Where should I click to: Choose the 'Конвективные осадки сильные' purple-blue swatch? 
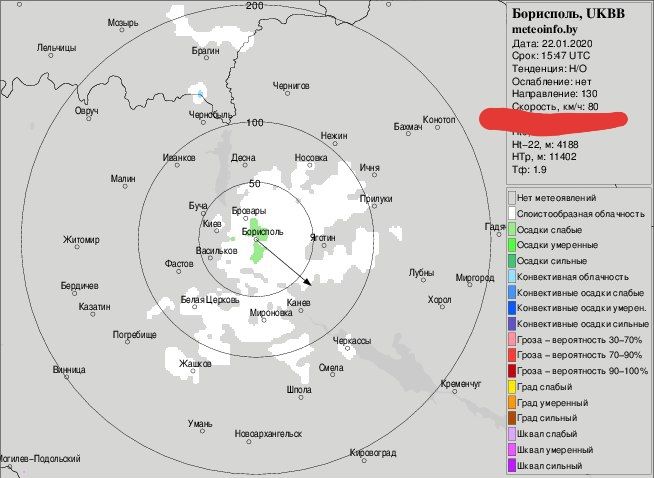click(x=512, y=324)
